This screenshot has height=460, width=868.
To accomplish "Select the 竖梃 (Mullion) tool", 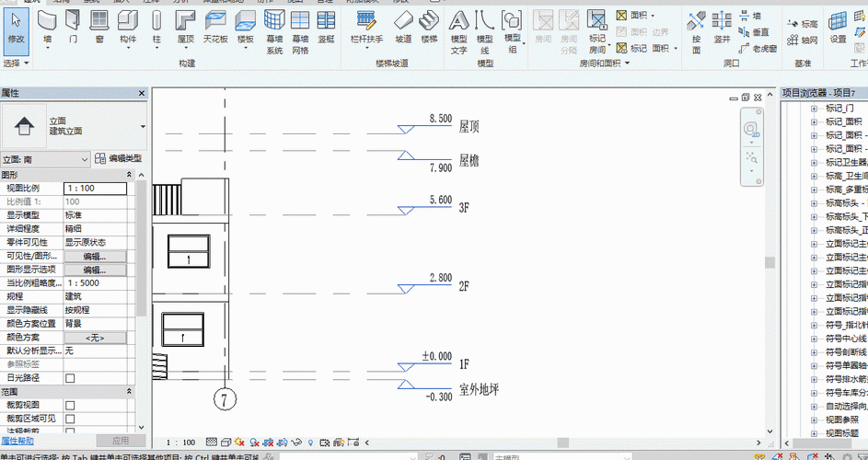I will coord(326,27).
